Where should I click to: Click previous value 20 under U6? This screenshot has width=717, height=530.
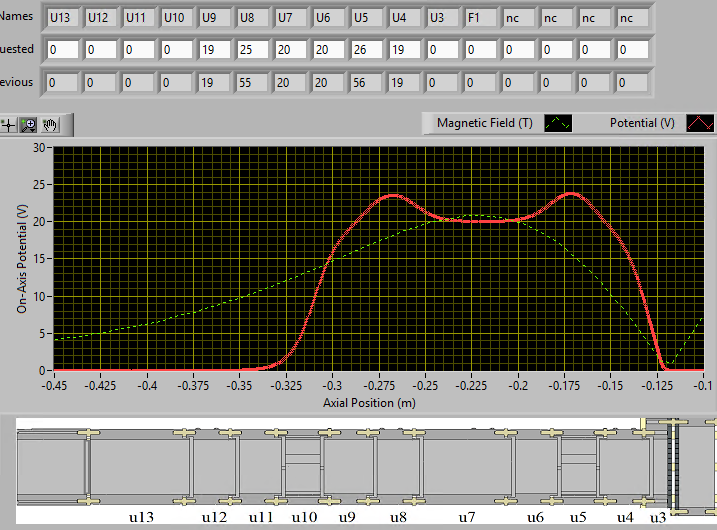pyautogui.click(x=328, y=83)
